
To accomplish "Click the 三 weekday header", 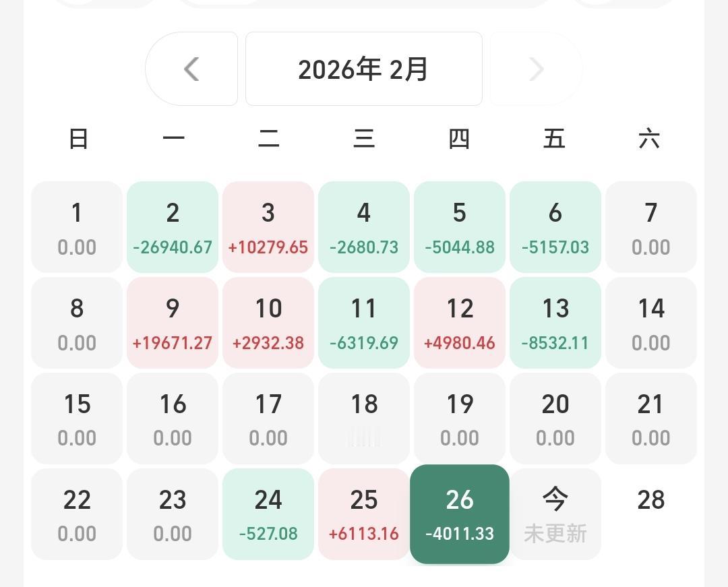I will coord(364,138).
